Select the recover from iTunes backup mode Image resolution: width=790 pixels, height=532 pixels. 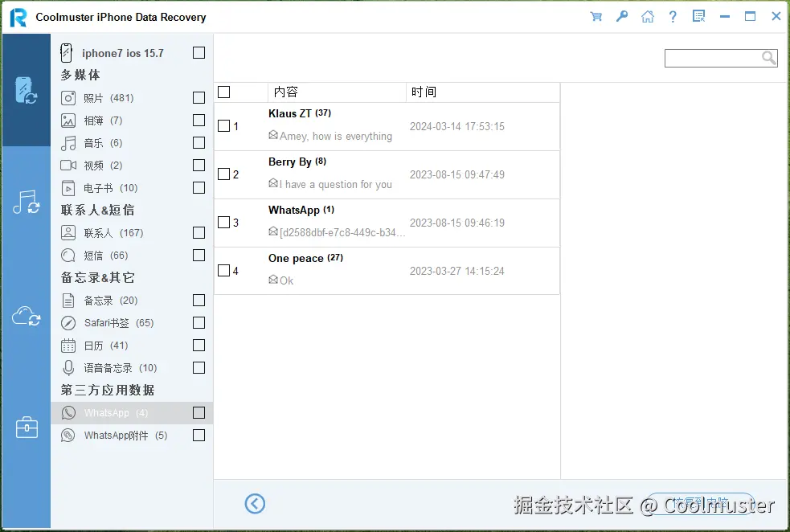point(27,202)
